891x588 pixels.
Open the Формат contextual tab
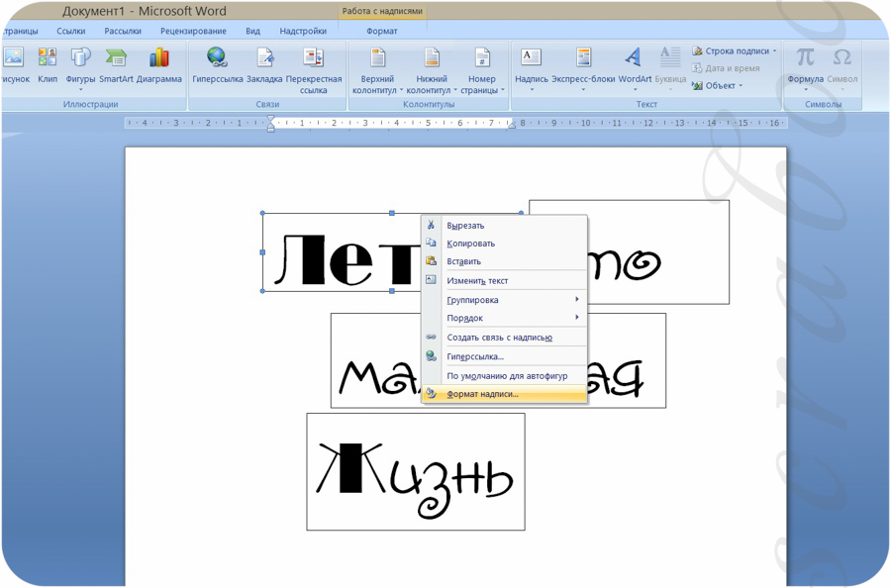coord(382,32)
